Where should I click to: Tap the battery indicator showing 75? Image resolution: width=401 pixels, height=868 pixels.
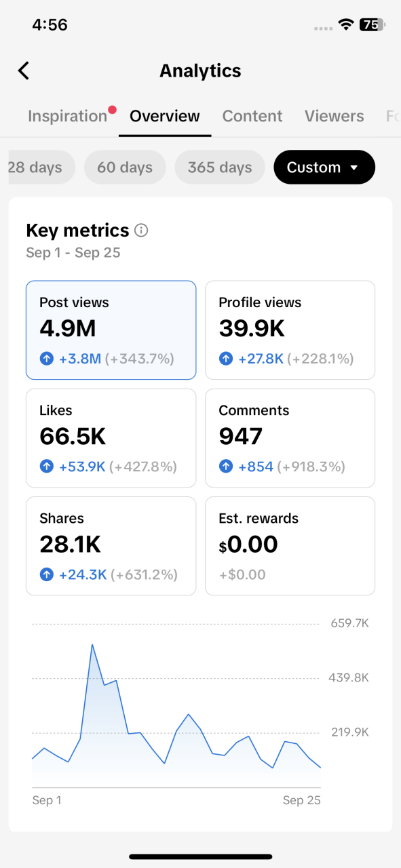(x=373, y=25)
